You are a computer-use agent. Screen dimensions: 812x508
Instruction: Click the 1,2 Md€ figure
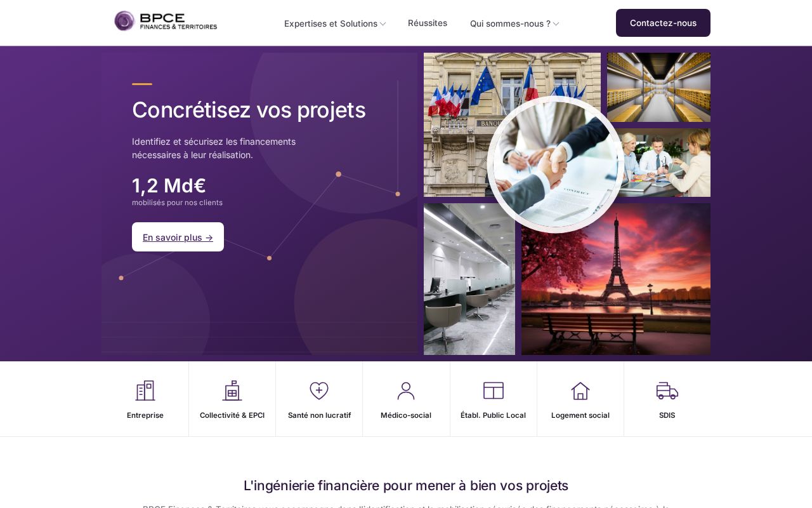(x=169, y=185)
